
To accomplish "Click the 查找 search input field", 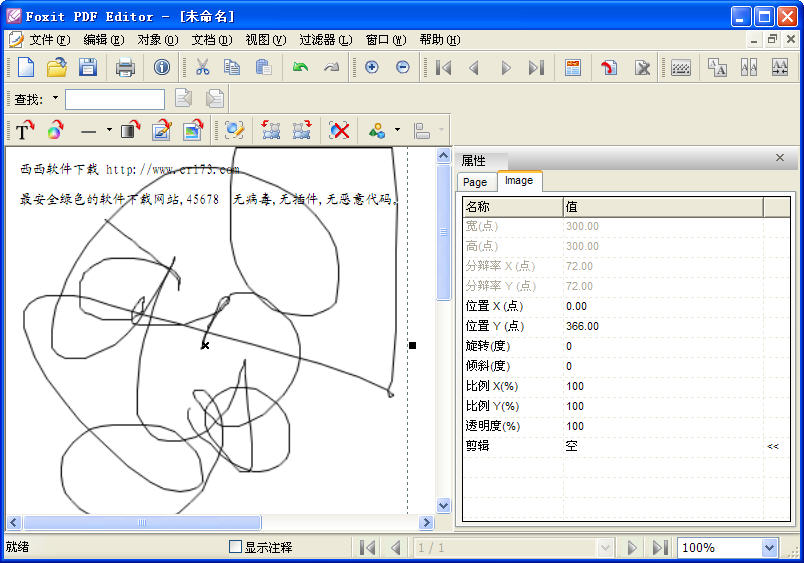I will pos(115,99).
